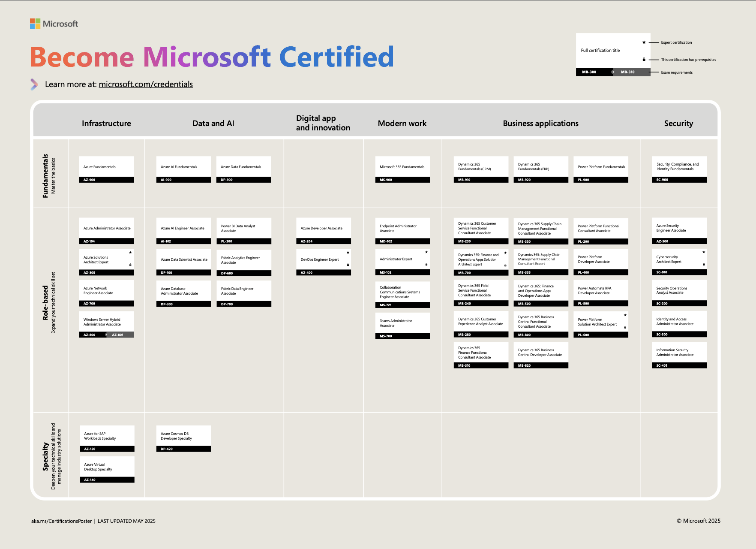Open the Azure AI Engineer Associate card
756x549 pixels.
click(x=183, y=231)
